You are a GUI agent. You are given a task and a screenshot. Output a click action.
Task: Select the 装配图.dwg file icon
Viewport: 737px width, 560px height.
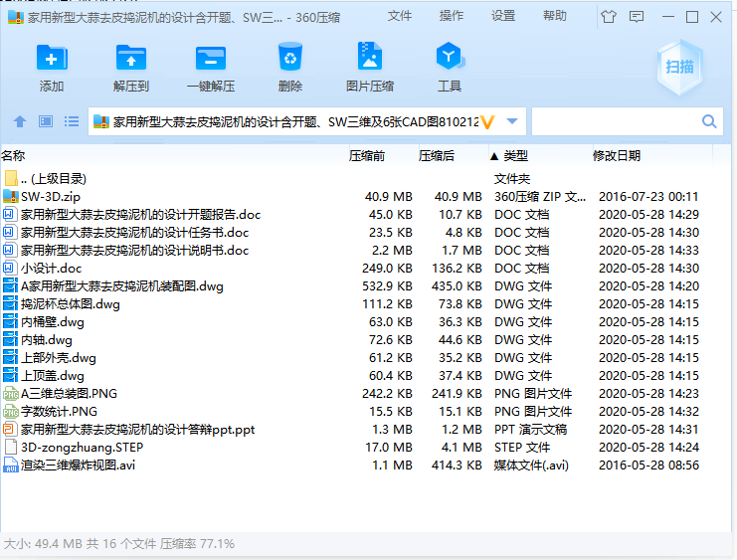pyautogui.click(x=10, y=285)
